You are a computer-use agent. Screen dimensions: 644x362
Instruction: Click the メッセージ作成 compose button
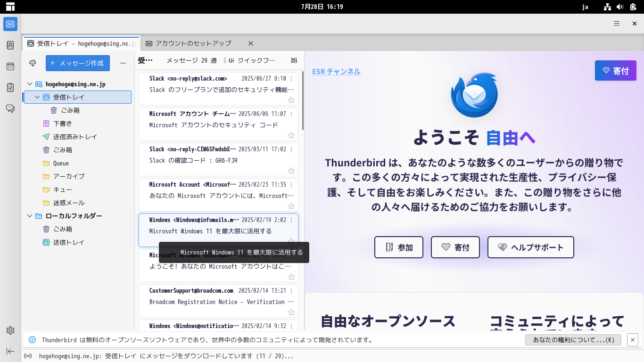coord(78,63)
